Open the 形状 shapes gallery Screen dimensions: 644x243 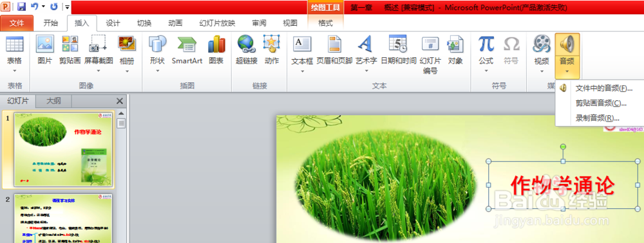(x=157, y=44)
